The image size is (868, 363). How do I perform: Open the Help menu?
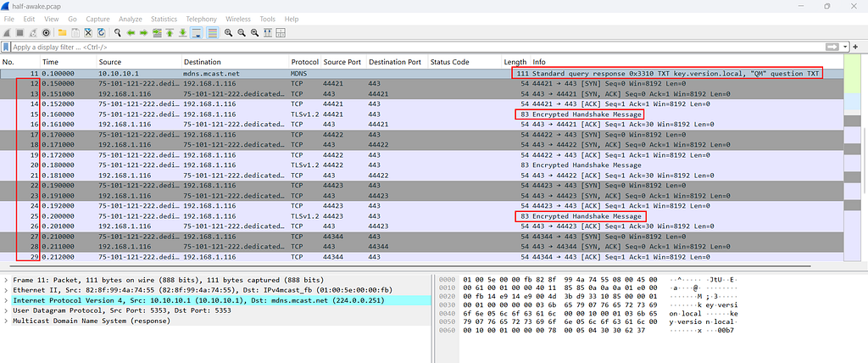[292, 19]
